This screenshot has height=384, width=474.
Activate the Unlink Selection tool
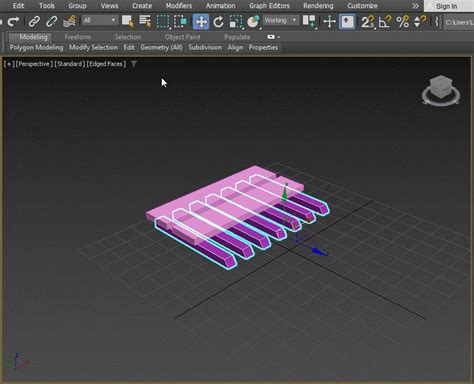point(51,22)
